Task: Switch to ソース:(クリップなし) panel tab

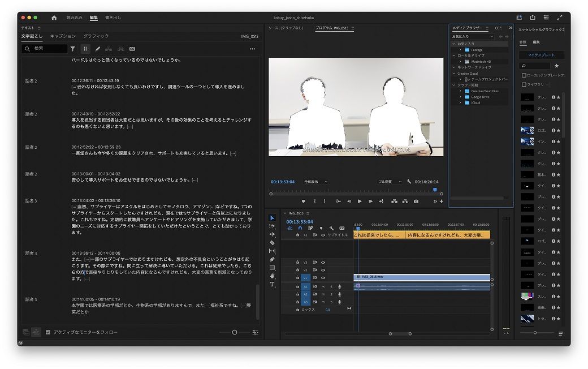Action: 286,28
